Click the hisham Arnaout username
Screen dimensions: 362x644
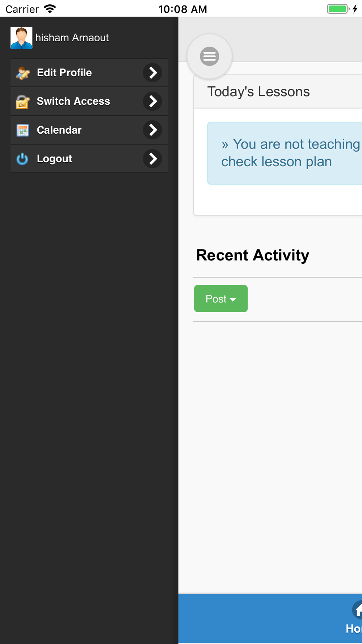[x=72, y=38]
